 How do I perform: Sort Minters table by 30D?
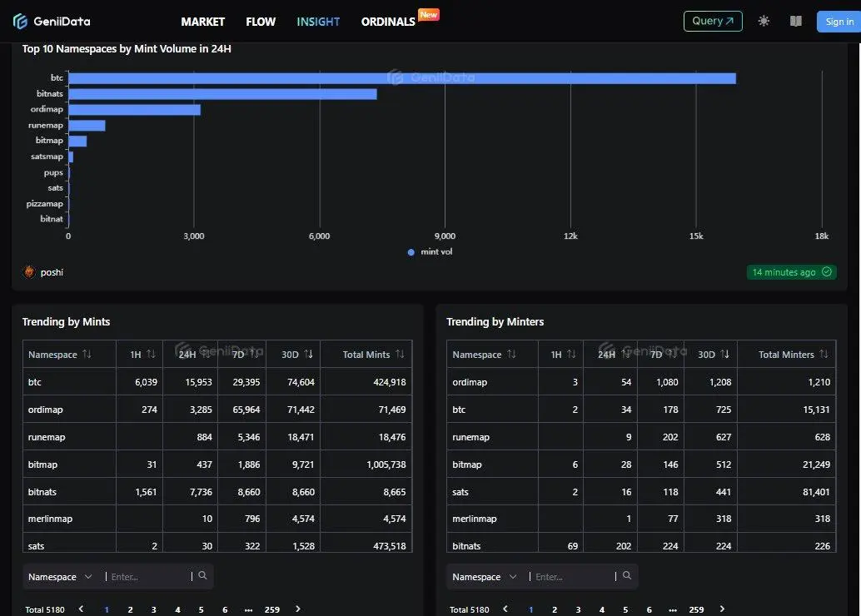click(x=724, y=354)
